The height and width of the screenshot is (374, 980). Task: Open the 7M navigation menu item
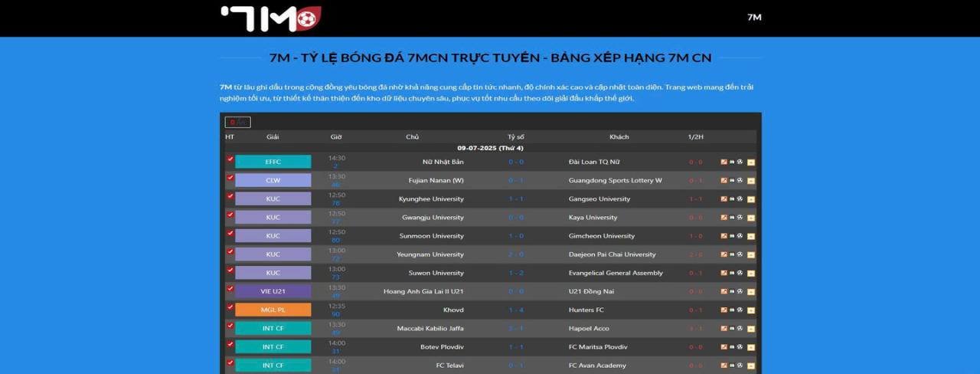(x=753, y=17)
